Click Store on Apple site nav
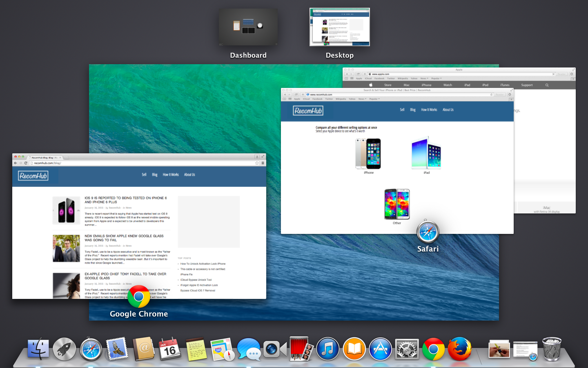Image resolution: width=588 pixels, height=368 pixels. 388,85
